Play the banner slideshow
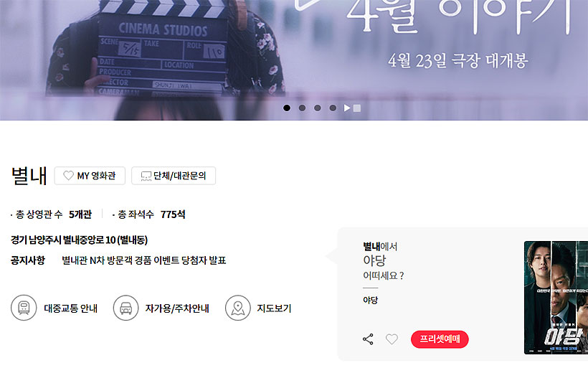Image resolution: width=588 pixels, height=378 pixels. [x=347, y=108]
